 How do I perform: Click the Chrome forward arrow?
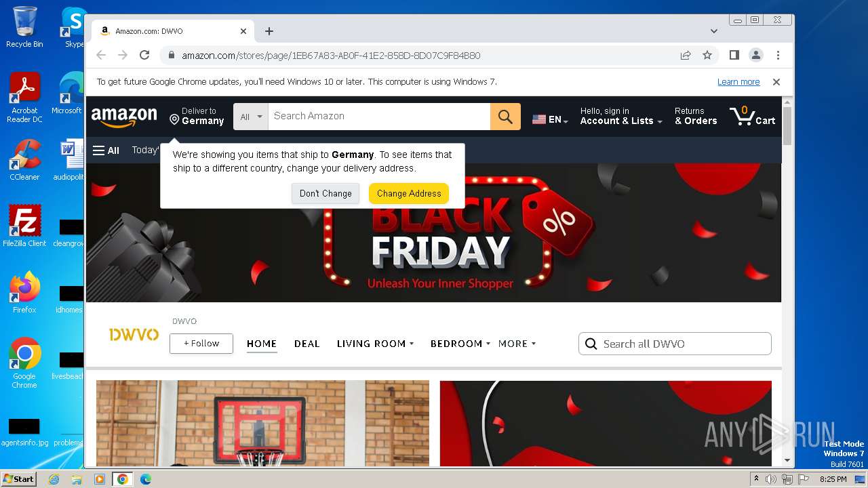123,55
